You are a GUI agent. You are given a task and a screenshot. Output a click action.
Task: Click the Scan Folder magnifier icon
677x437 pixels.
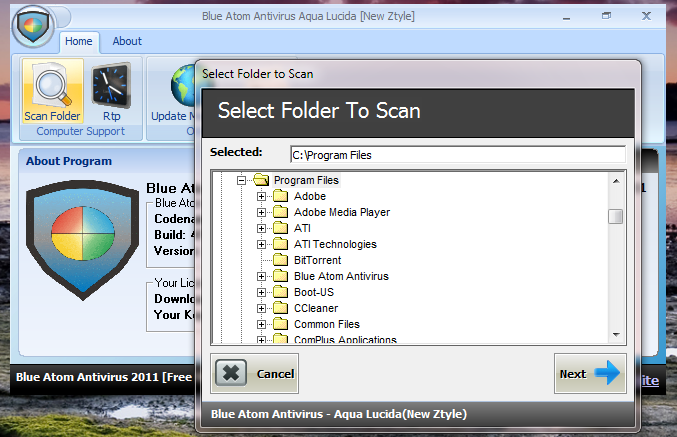pos(52,85)
